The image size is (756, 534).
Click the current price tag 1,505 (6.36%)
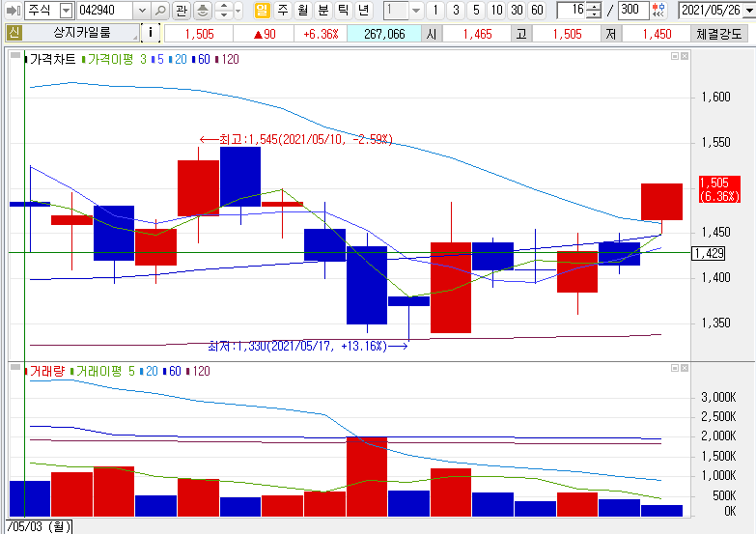719,189
